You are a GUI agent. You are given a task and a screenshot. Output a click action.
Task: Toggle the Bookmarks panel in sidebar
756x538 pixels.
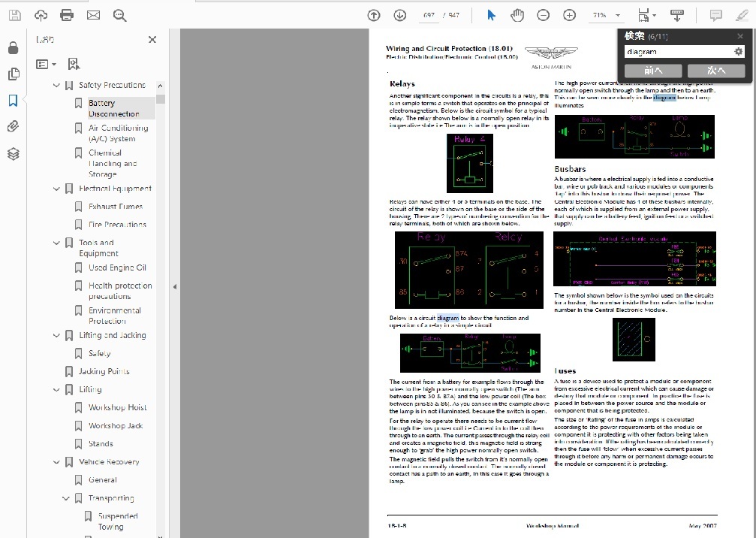coord(13,100)
